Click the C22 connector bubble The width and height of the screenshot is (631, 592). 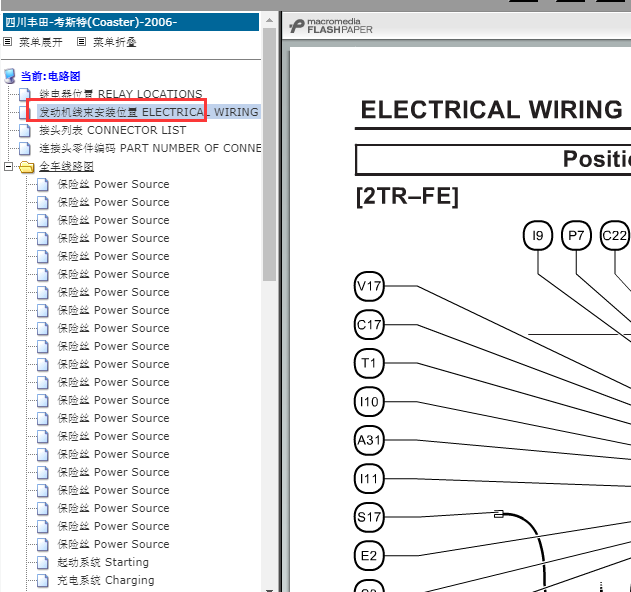(x=615, y=235)
